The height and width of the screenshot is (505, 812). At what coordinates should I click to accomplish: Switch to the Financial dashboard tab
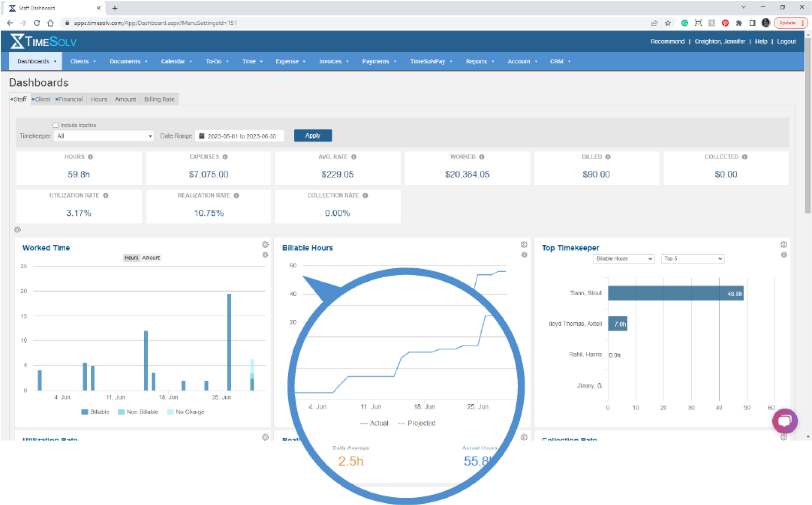click(70, 99)
